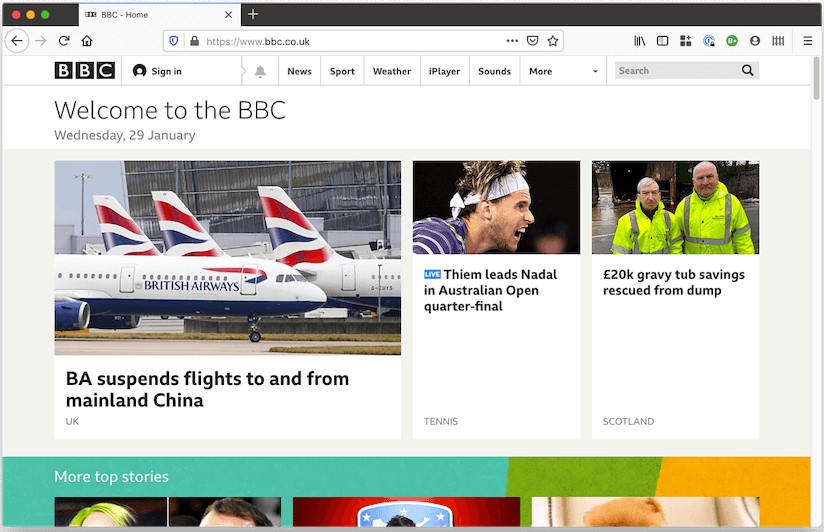Show the sidebar panel icon
The width and height of the screenshot is (824, 532).
[663, 40]
